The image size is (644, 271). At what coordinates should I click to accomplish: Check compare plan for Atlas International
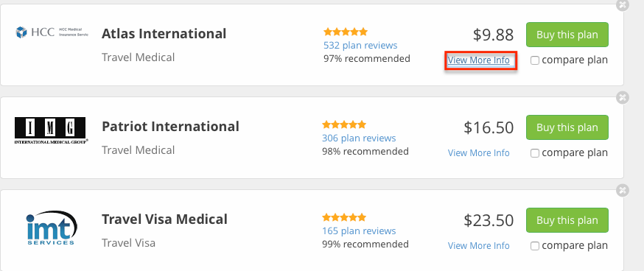click(535, 60)
